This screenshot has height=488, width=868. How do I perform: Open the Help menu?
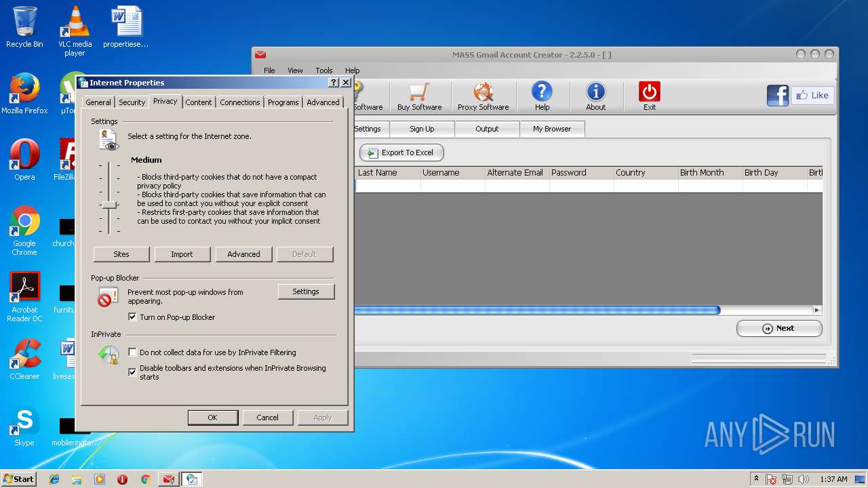point(352,70)
